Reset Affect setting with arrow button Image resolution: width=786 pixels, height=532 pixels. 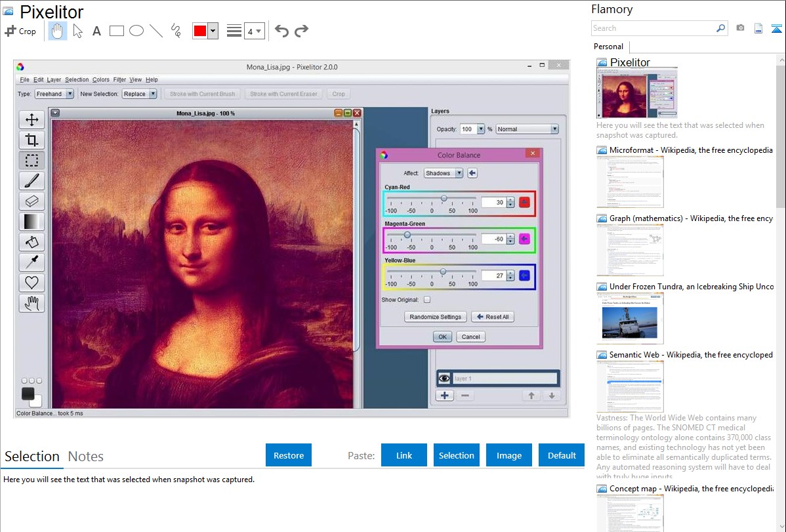(472, 173)
